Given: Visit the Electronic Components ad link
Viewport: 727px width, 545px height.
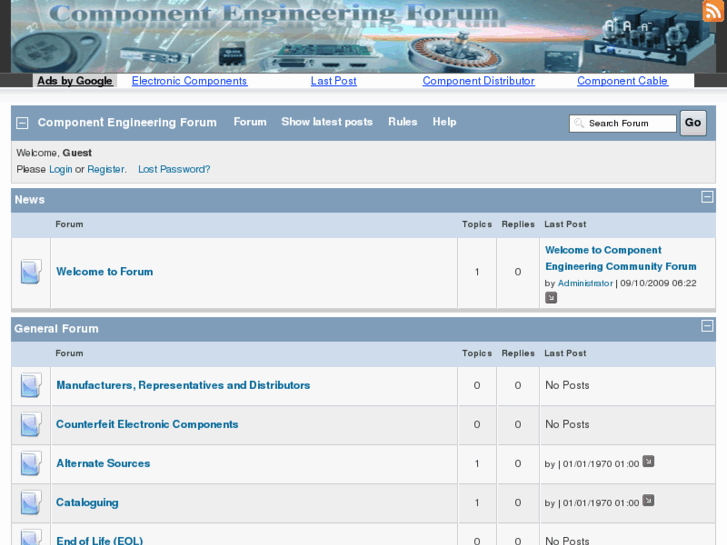Looking at the screenshot, I should click(189, 81).
